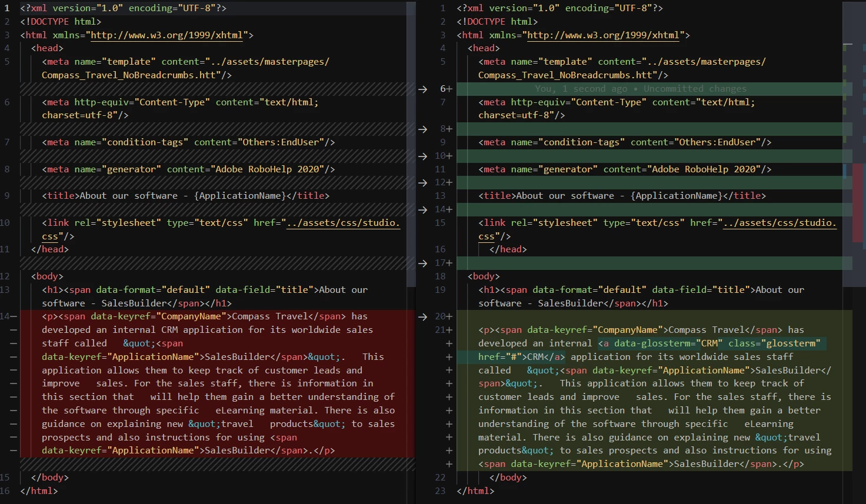Click class="glossterm" attribute in right pane
Screen dimensions: 866x504
[x=774, y=343]
